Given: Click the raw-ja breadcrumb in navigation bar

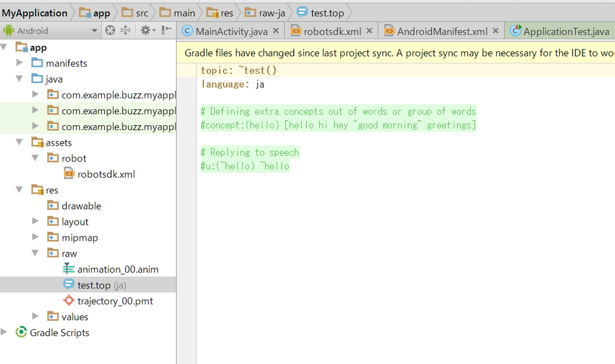Looking at the screenshot, I should click(x=271, y=13).
